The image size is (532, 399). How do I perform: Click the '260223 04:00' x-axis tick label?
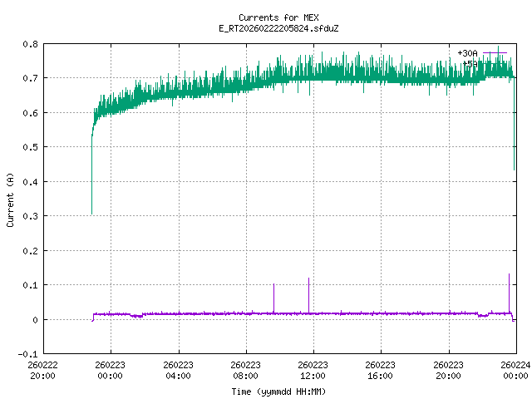[178, 369]
